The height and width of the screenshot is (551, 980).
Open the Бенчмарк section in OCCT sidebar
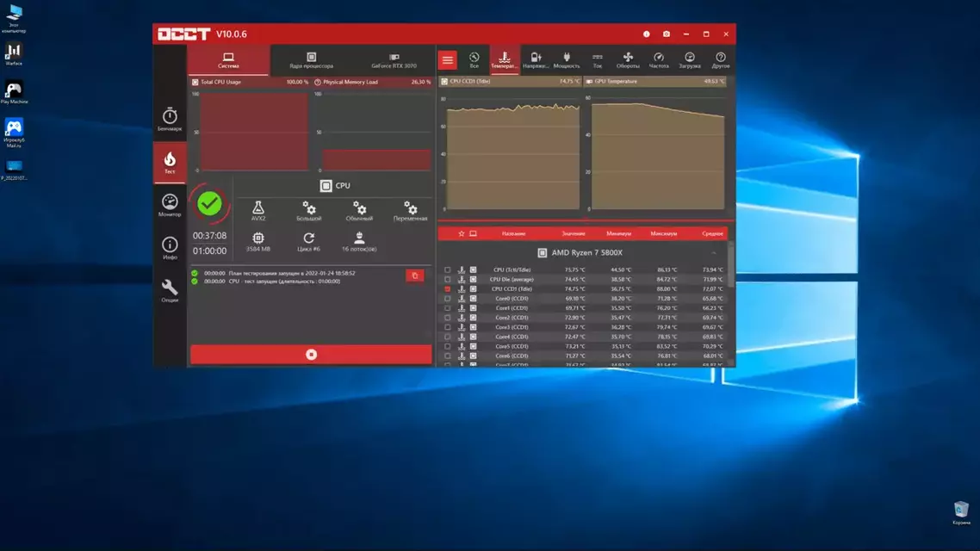(170, 120)
